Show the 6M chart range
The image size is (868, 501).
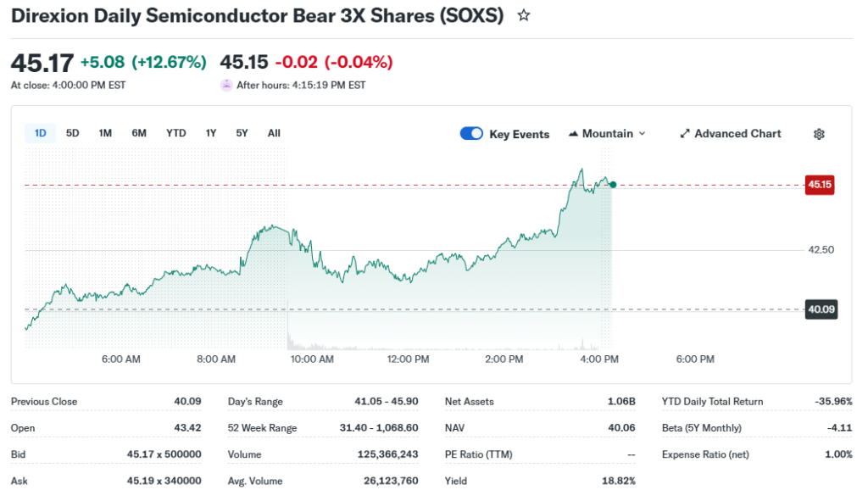coord(139,133)
